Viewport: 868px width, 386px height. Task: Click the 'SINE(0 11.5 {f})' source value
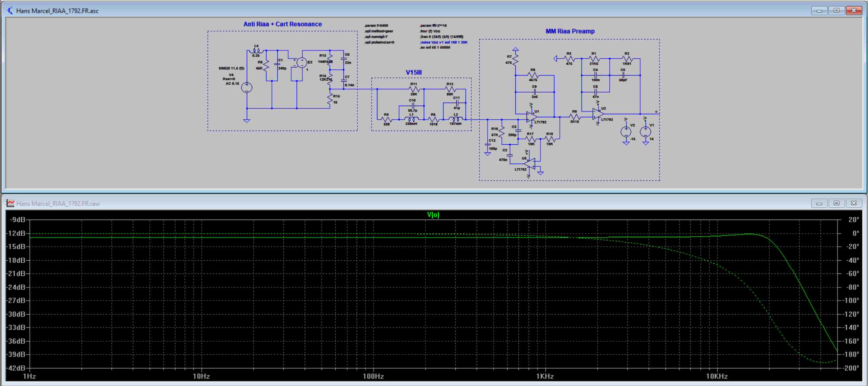(x=231, y=68)
